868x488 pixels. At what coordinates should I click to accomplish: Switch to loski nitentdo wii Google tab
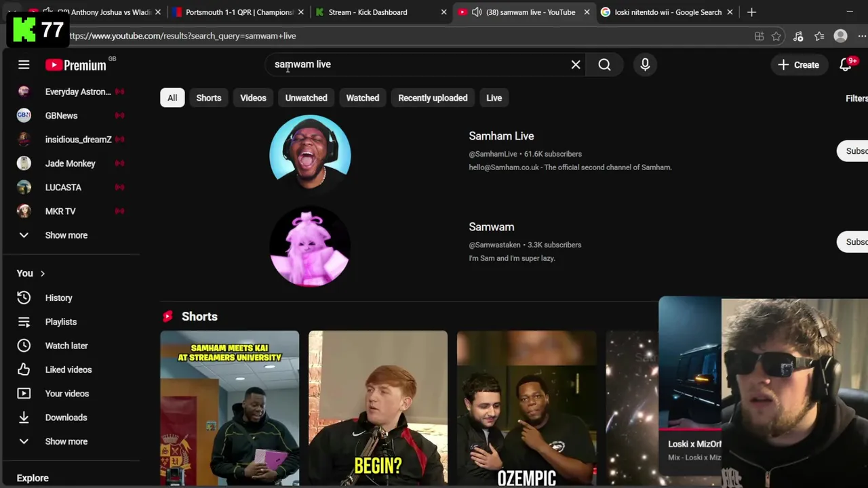(667, 12)
